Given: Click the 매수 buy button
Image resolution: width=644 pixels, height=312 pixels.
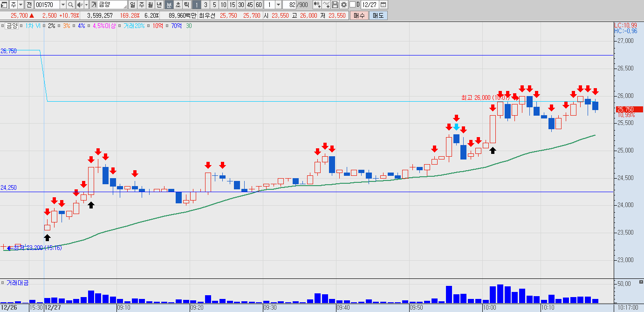Looking at the screenshot, I should (359, 15).
